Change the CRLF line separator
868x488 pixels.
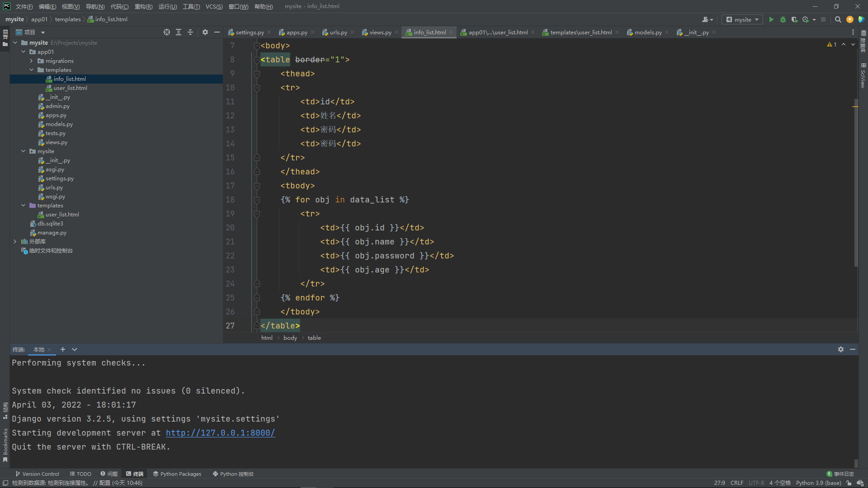point(737,483)
